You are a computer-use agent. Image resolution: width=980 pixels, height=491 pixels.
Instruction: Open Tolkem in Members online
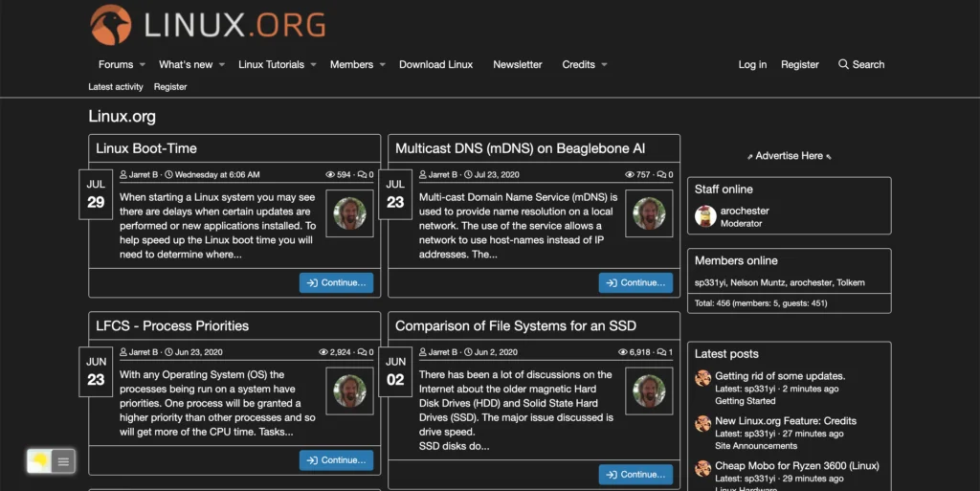[851, 283]
